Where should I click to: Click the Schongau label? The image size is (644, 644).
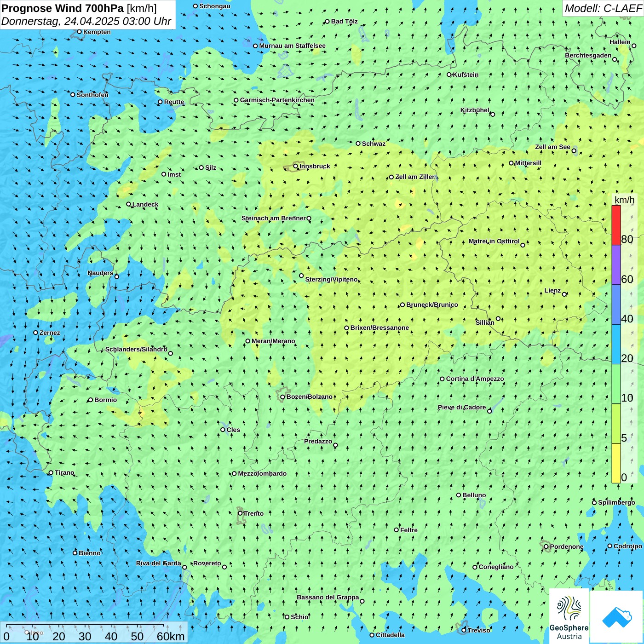click(215, 6)
